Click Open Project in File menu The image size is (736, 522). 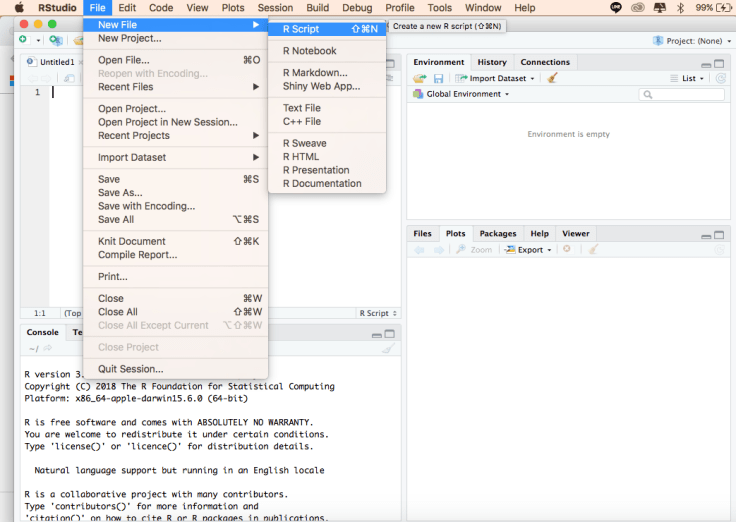coord(176,108)
